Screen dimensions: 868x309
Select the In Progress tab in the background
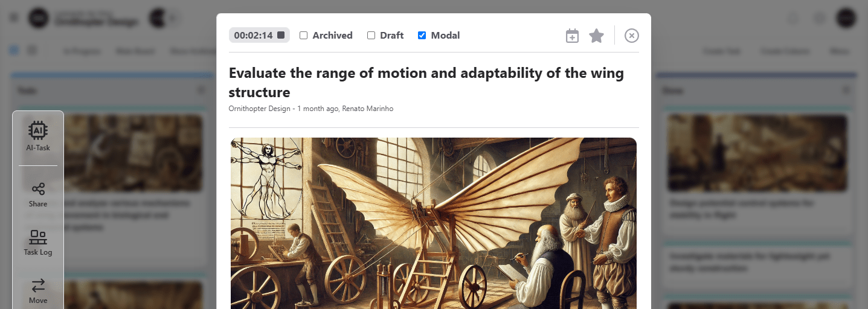click(81, 51)
